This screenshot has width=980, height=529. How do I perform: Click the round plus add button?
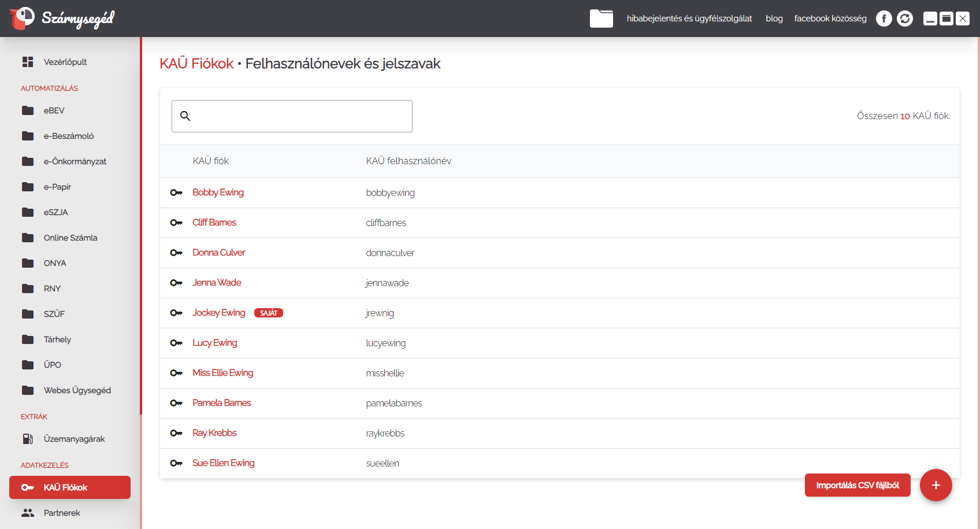click(936, 485)
